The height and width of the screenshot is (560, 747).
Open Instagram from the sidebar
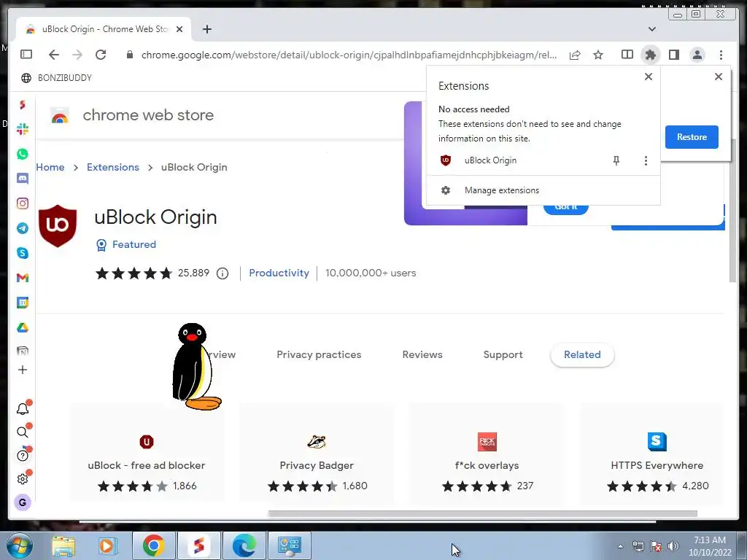(x=23, y=203)
